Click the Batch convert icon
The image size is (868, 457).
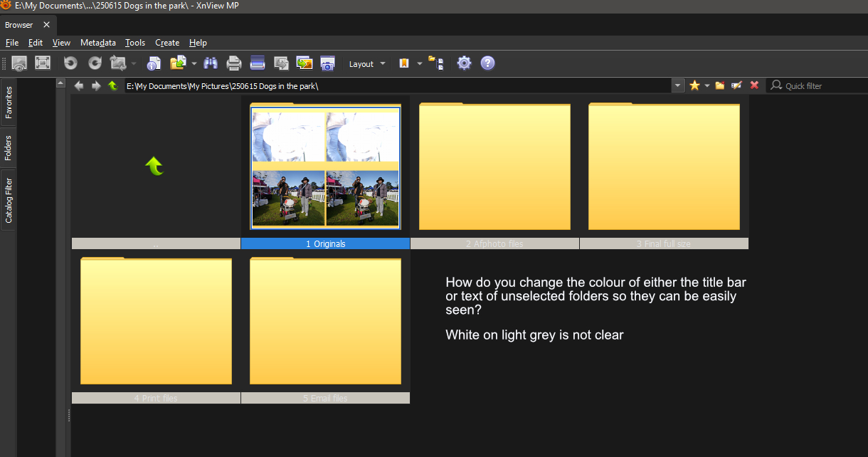(x=281, y=63)
